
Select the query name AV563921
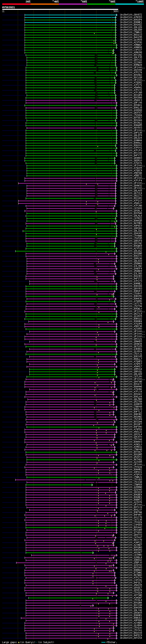(8, 8)
